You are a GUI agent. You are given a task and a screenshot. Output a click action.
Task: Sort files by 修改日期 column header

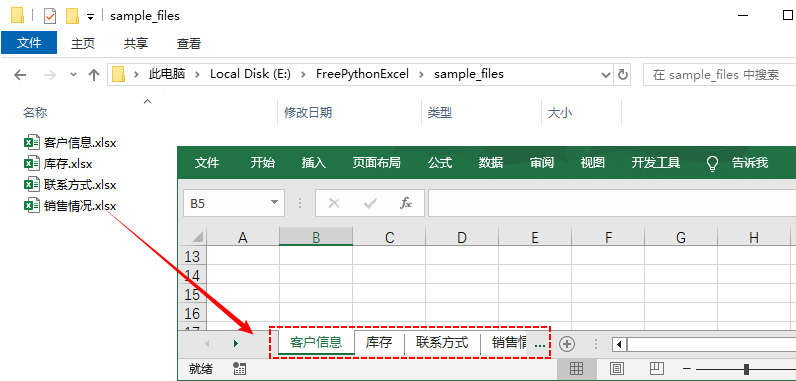[308, 112]
